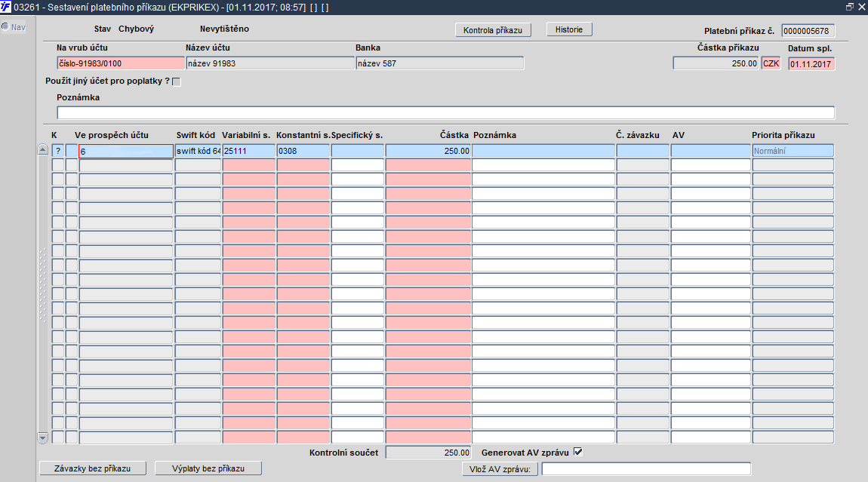Click the Kontrolní součet field 250.00
Viewport: 868px width, 482px height.
click(428, 452)
